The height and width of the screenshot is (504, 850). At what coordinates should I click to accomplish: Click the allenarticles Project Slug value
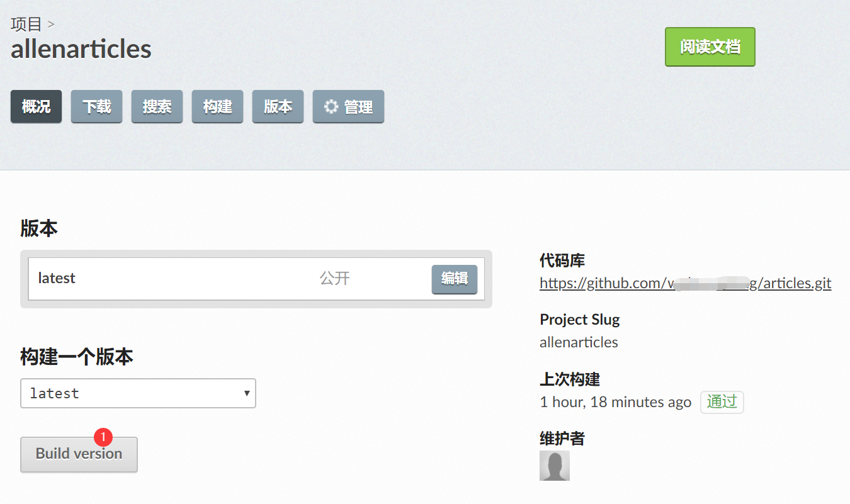point(579,342)
